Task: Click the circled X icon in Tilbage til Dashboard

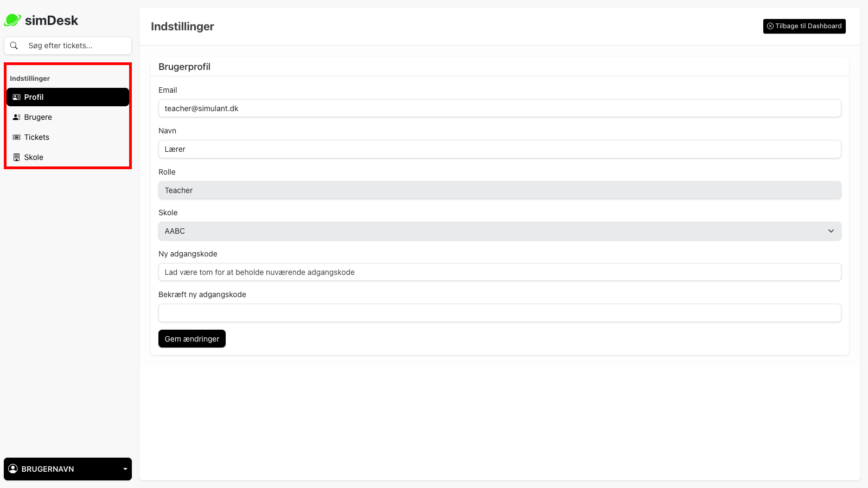Action: click(x=770, y=26)
